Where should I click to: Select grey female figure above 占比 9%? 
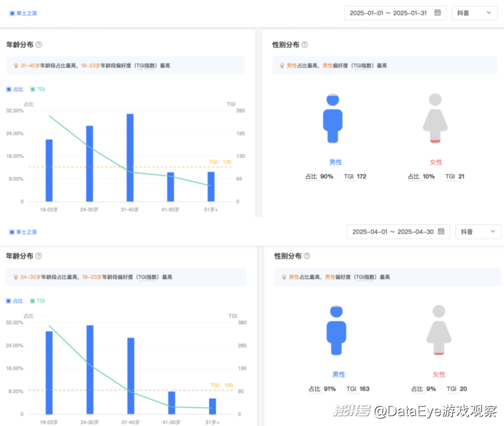point(439,330)
